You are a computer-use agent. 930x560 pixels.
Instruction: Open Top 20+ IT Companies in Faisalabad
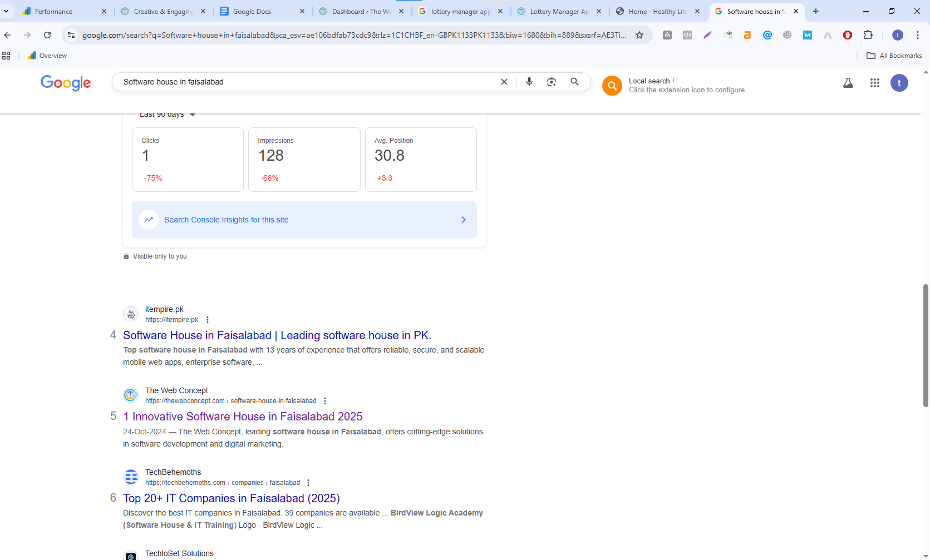tap(232, 498)
